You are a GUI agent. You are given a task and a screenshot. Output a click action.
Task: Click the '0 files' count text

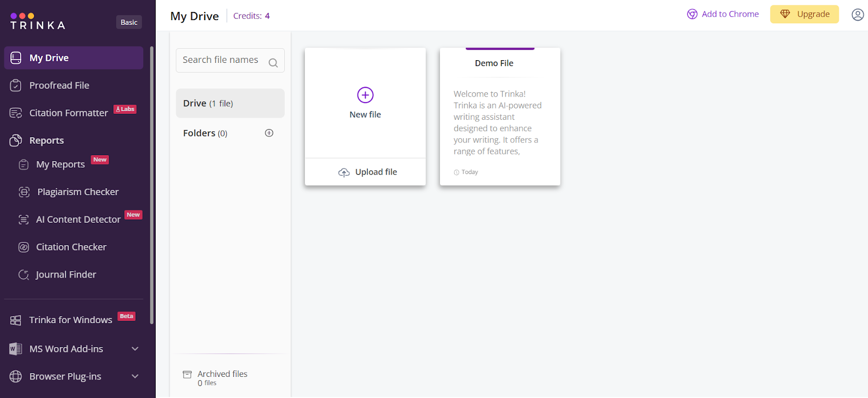tap(207, 383)
